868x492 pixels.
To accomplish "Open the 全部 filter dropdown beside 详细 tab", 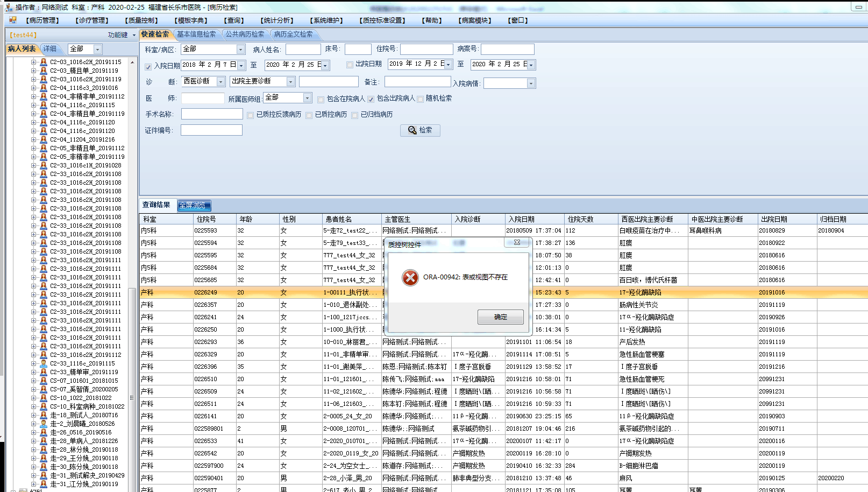I will click(x=97, y=50).
